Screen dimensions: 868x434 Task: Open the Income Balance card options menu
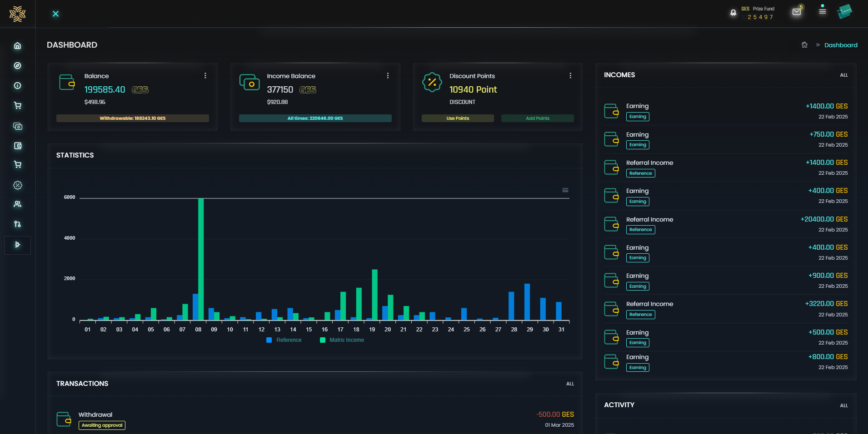pos(388,75)
